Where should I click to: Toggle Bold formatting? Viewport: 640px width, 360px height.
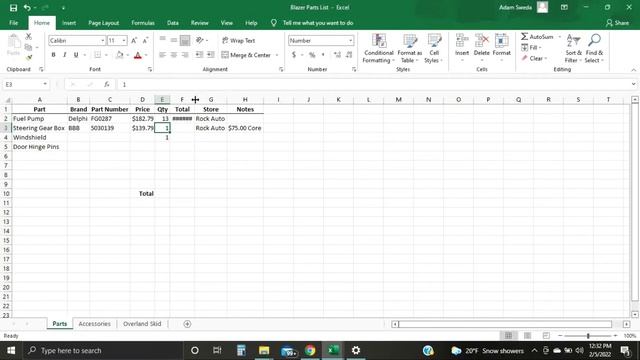click(53, 55)
